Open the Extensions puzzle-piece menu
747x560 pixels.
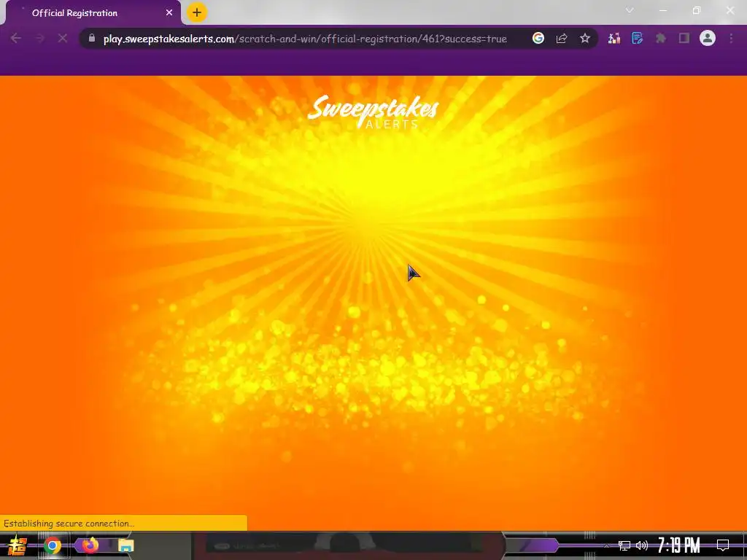pyautogui.click(x=661, y=39)
